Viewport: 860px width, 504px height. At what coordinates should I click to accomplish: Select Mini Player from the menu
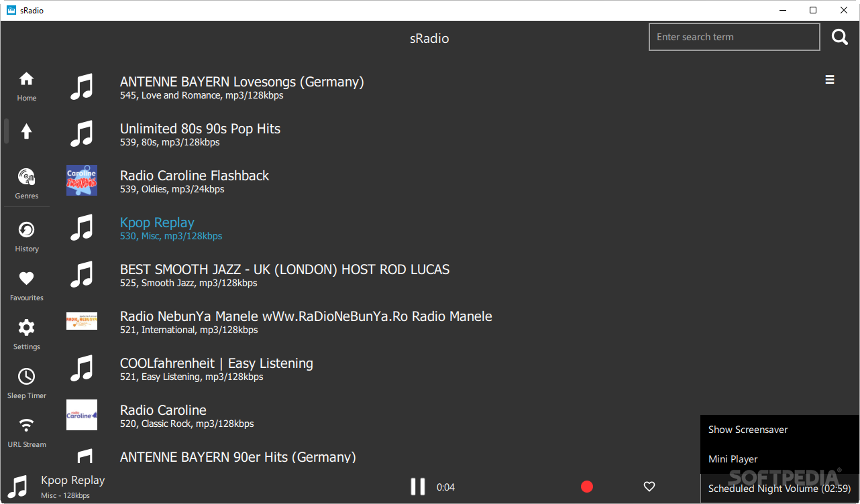coord(780,459)
